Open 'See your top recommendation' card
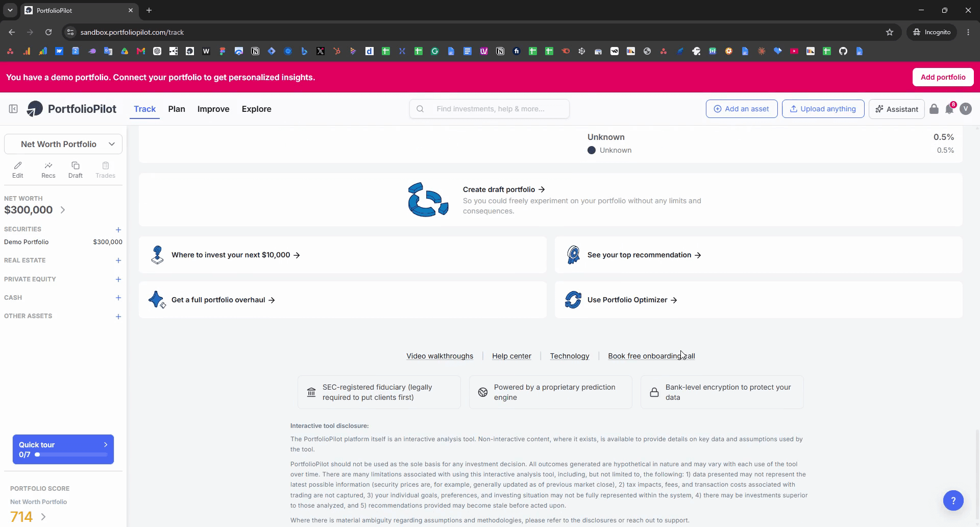 pyautogui.click(x=758, y=255)
